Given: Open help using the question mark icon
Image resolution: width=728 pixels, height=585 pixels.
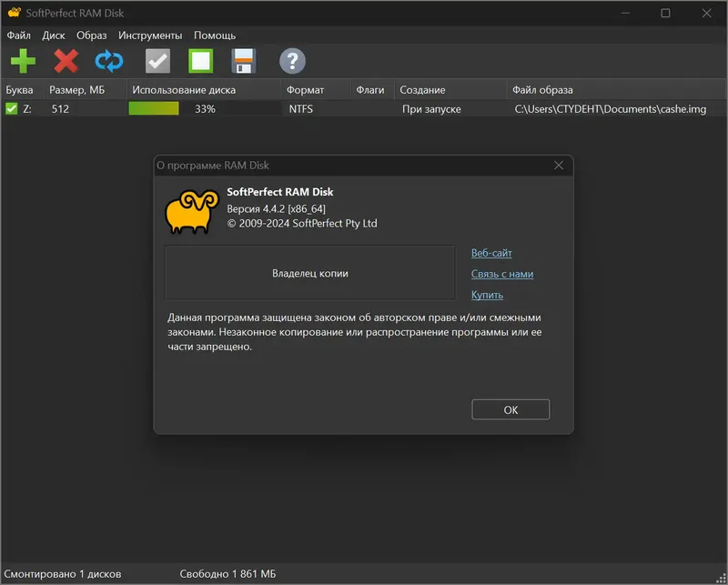Looking at the screenshot, I should click(289, 61).
